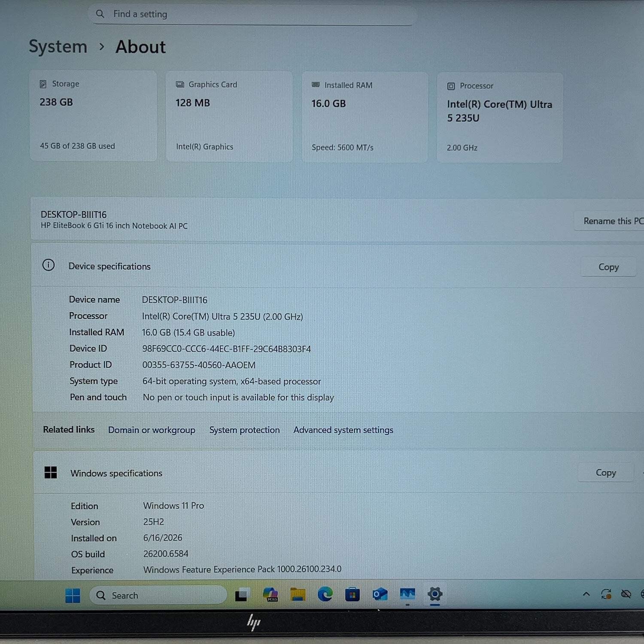644x644 pixels.
Task: Select the Device ID value text
Action: 226,349
